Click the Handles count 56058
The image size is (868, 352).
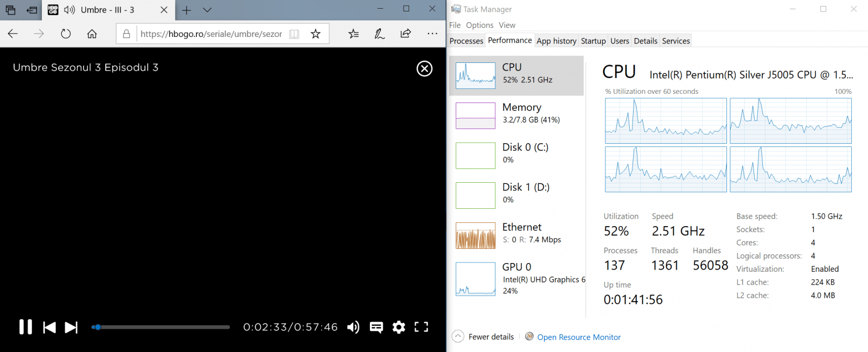tap(711, 265)
